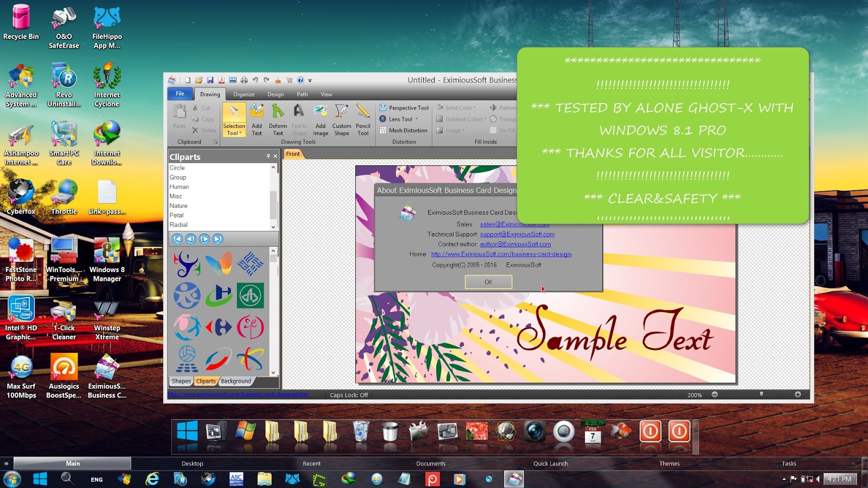This screenshot has width=868, height=488.
Task: Open author@EximiousSoft.com contact link
Action: [515, 244]
